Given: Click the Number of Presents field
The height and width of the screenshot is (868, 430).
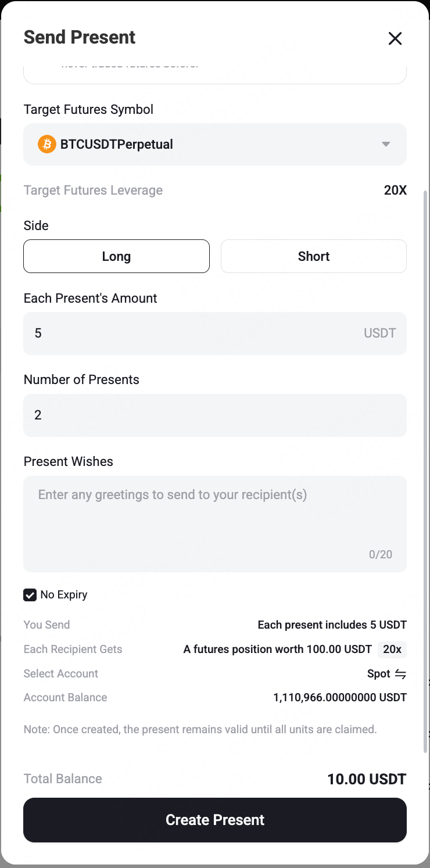Looking at the screenshot, I should 215,415.
